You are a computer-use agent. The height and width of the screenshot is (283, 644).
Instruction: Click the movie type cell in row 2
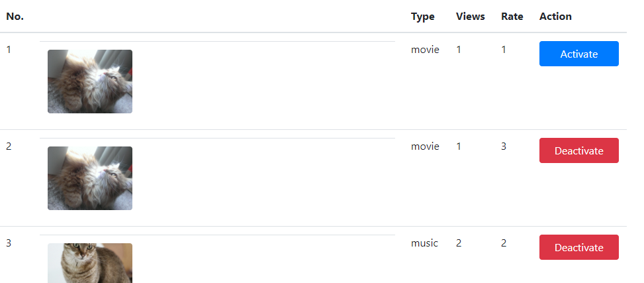tap(425, 146)
